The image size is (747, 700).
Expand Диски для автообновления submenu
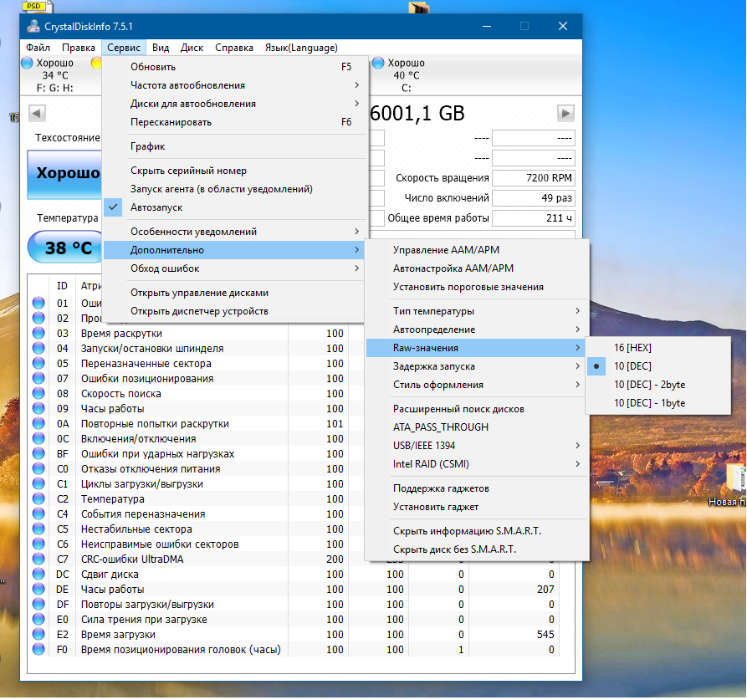[x=233, y=104]
